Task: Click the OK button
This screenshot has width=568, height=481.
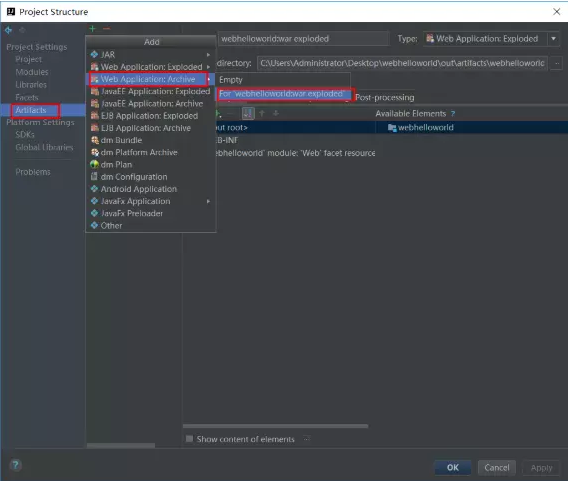Action: coord(452,468)
